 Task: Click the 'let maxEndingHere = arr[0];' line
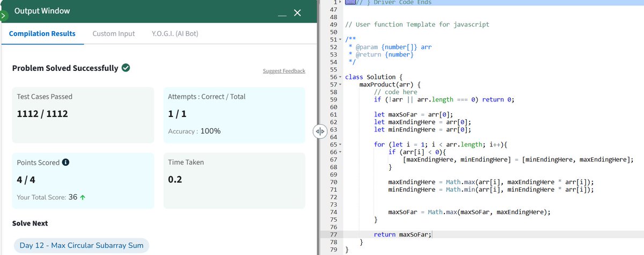pyautogui.click(x=422, y=122)
